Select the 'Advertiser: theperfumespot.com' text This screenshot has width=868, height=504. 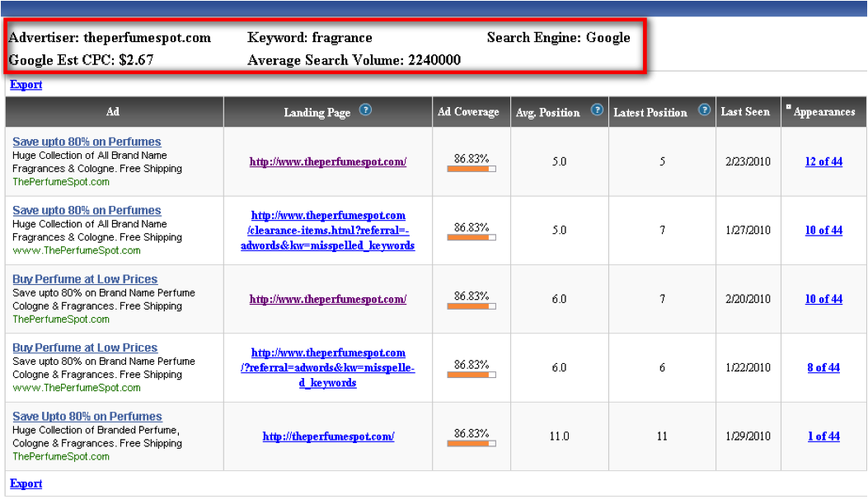click(110, 38)
